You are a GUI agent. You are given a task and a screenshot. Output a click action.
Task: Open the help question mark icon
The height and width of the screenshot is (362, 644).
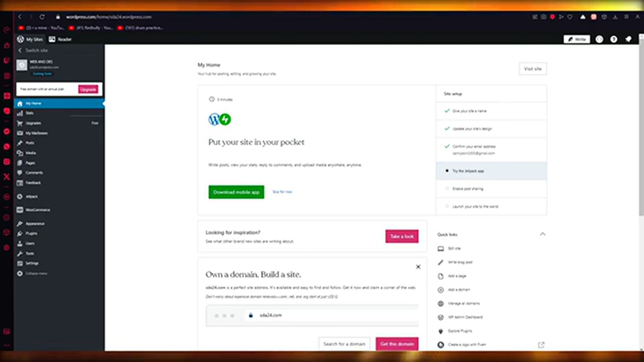point(613,39)
